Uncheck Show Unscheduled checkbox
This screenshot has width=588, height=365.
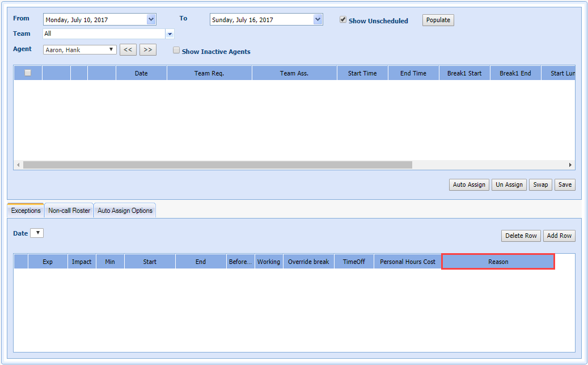pos(343,20)
